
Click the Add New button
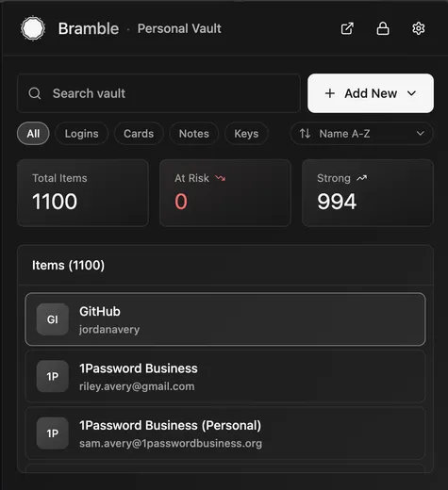(x=371, y=93)
